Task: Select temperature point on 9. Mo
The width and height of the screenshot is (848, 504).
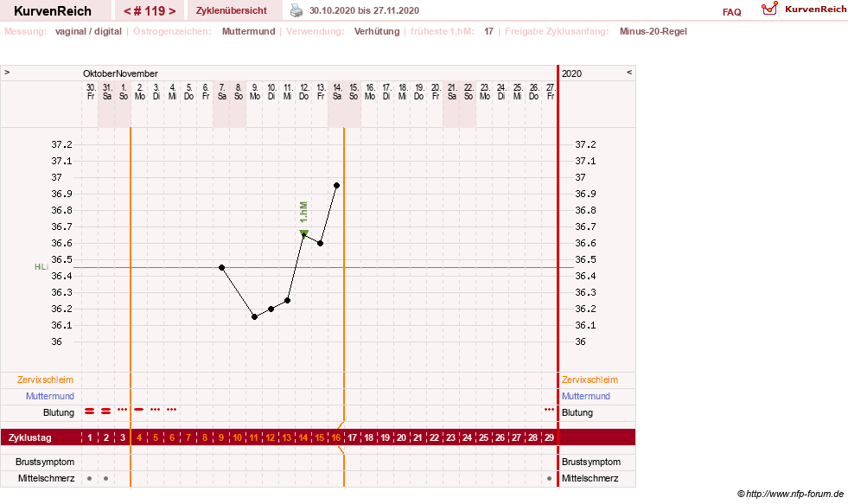Action: click(x=255, y=317)
